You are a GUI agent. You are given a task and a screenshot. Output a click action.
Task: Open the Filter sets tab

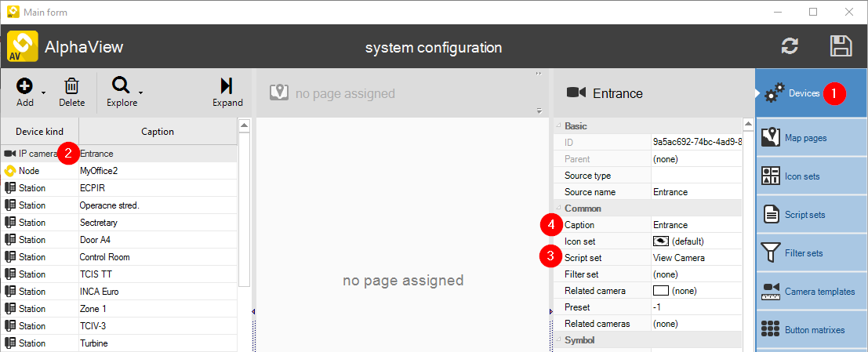tap(811, 253)
